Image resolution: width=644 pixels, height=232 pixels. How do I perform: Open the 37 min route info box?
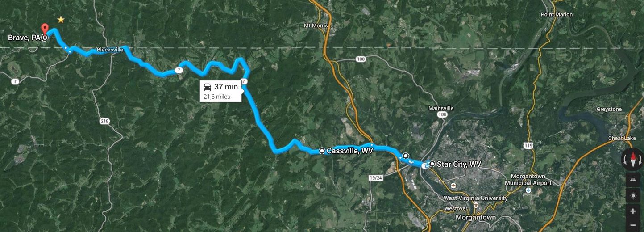tap(220, 91)
